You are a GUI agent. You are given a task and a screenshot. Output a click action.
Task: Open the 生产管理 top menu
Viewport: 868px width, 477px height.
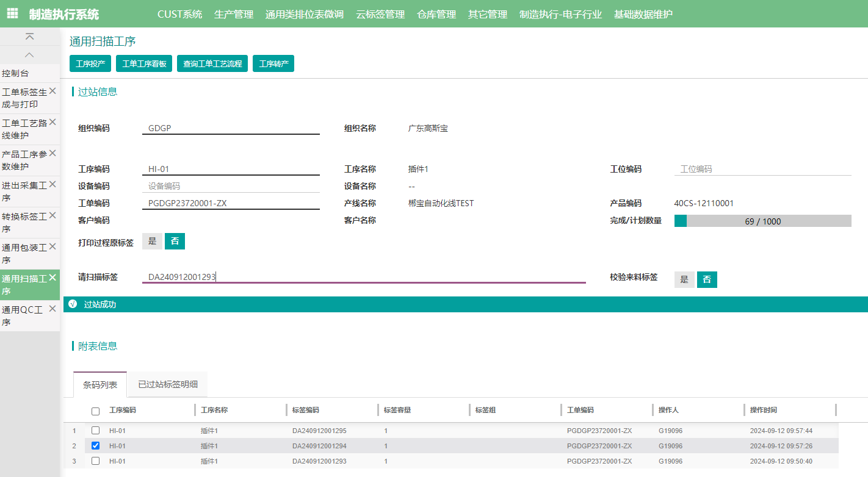[234, 14]
